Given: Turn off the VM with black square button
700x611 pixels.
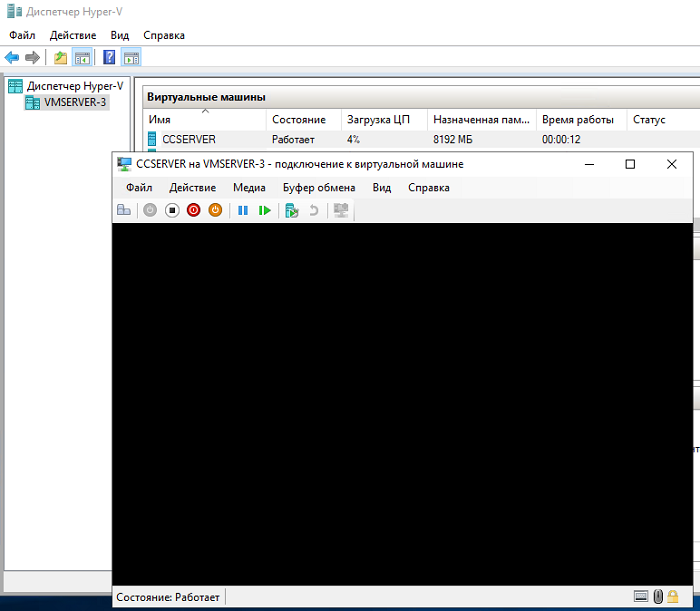Looking at the screenshot, I should pyautogui.click(x=172, y=210).
